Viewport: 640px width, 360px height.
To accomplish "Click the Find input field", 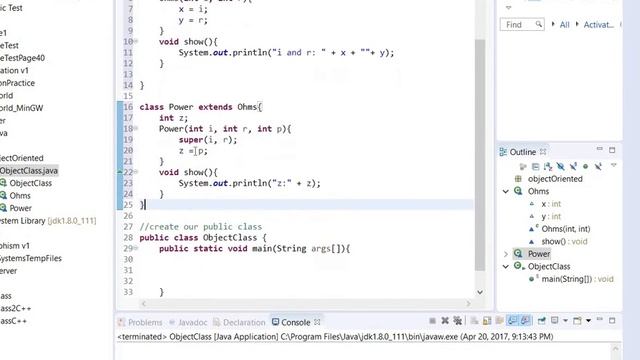I will click(x=522, y=24).
